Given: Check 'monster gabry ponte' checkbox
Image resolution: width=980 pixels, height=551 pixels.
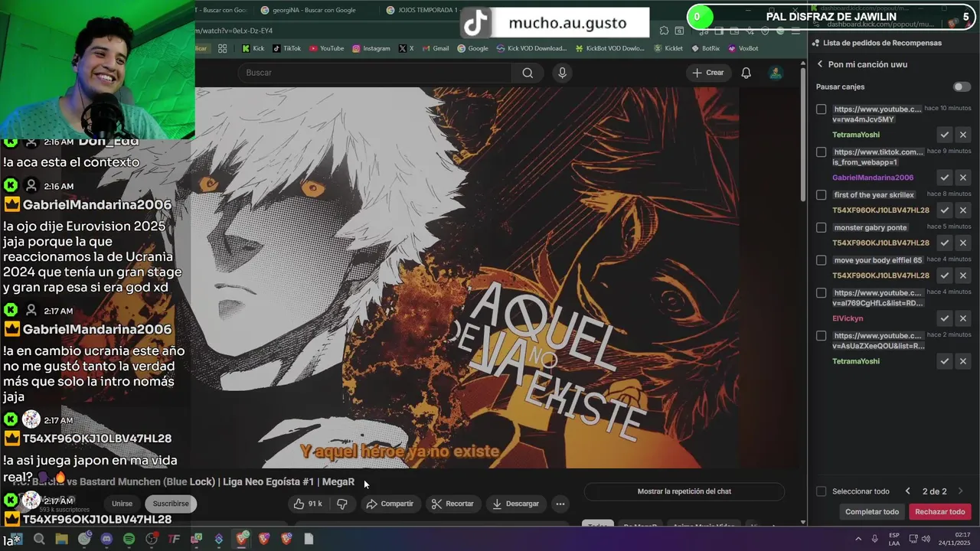Looking at the screenshot, I should click(822, 227).
